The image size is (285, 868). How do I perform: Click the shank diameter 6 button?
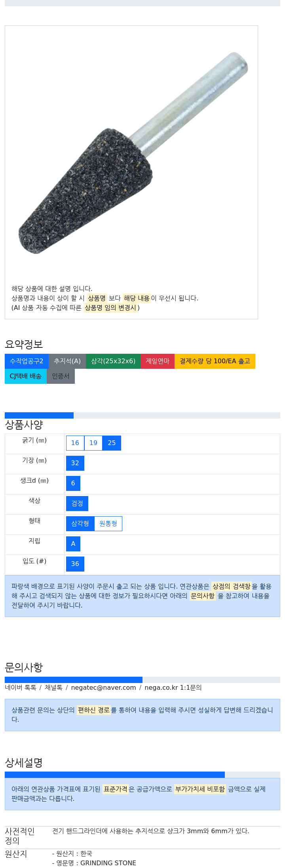[73, 483]
